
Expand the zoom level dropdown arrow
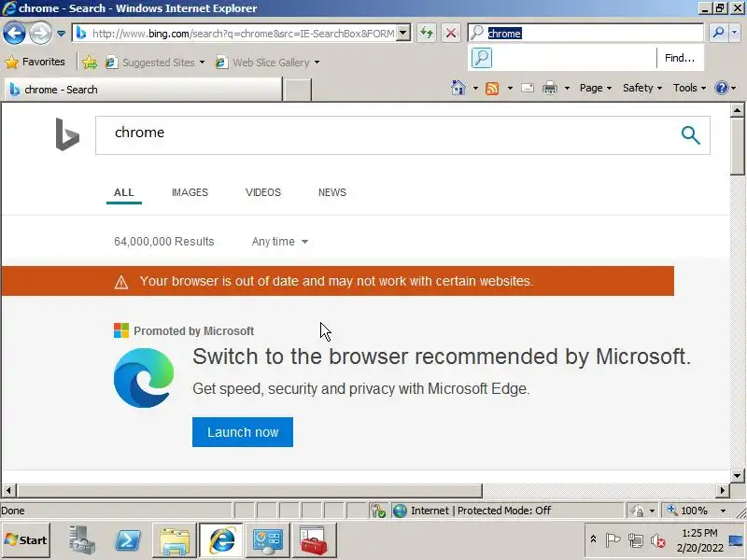click(723, 511)
